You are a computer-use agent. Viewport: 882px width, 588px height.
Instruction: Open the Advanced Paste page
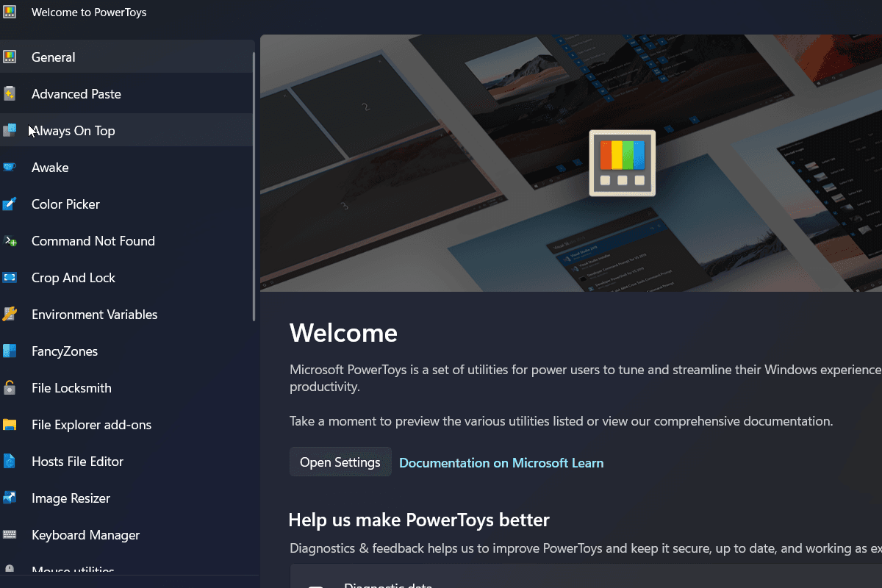click(x=126, y=93)
